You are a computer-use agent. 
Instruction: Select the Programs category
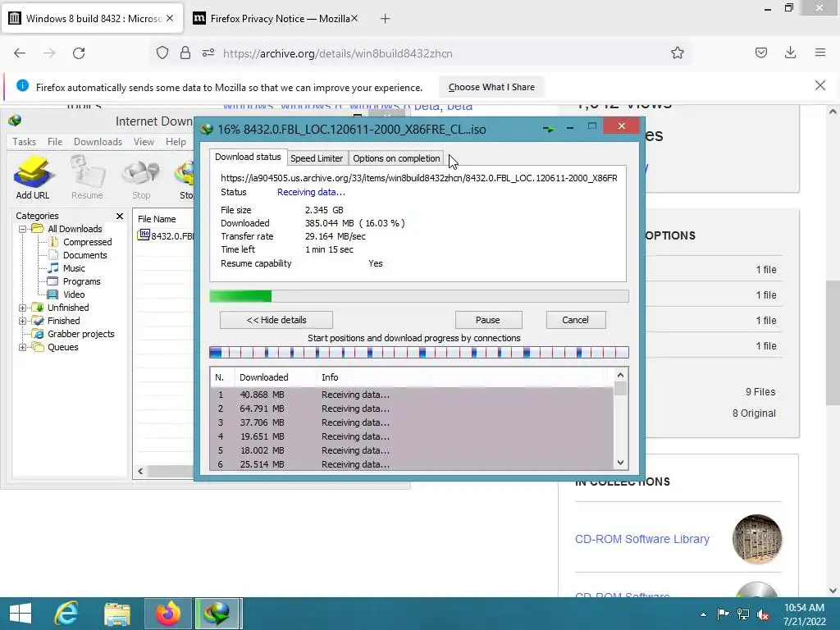tap(81, 281)
